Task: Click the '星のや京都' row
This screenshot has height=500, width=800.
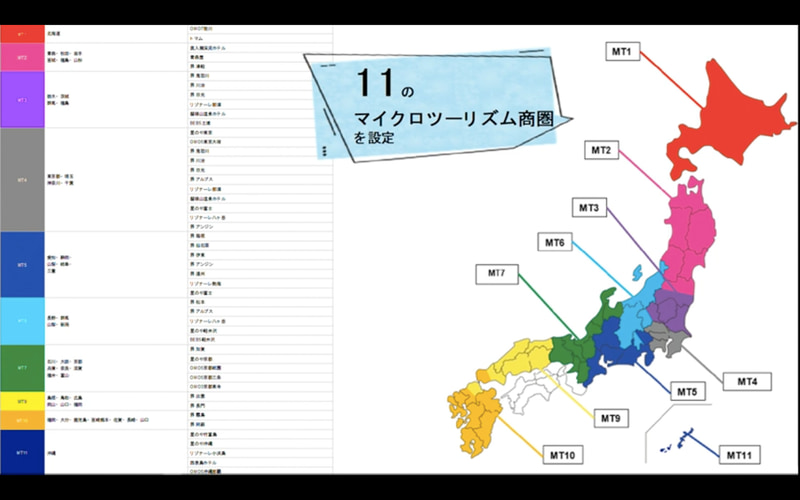Action: pos(260,359)
